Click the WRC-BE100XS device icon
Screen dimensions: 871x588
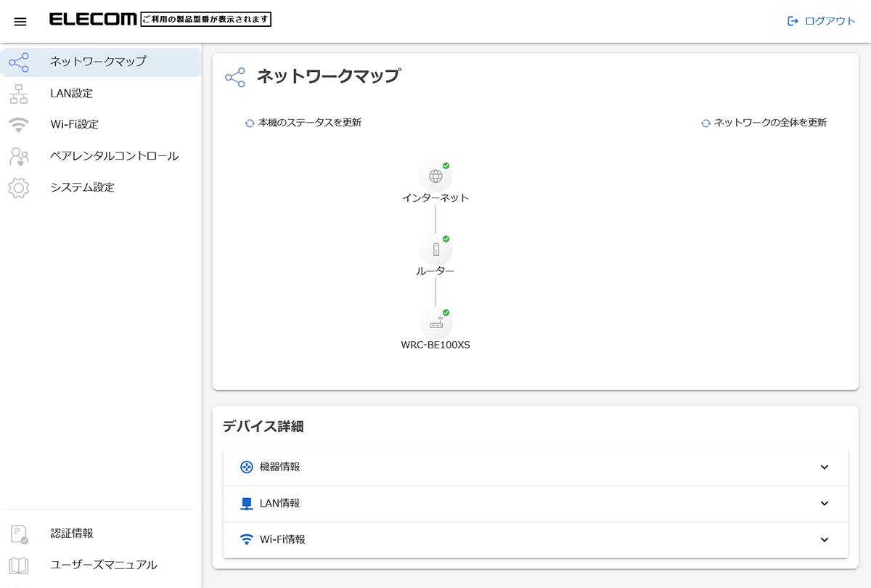tap(435, 324)
